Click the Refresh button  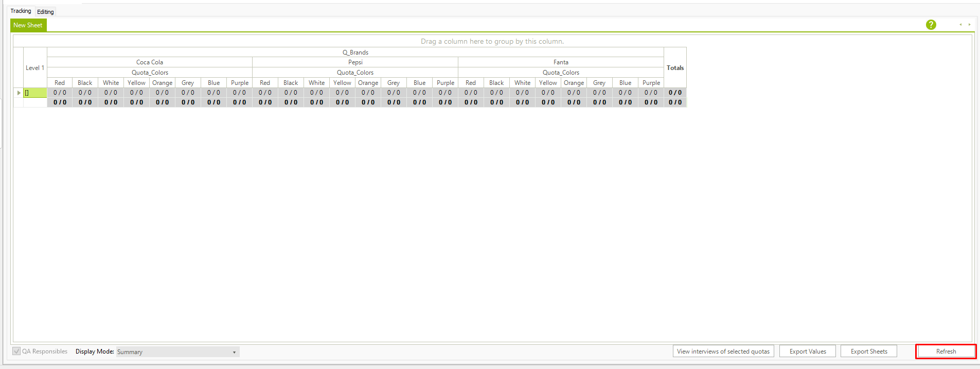[x=946, y=351]
